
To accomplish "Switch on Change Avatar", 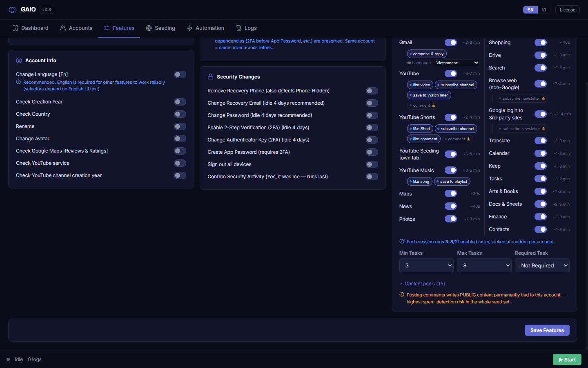I will (x=180, y=139).
